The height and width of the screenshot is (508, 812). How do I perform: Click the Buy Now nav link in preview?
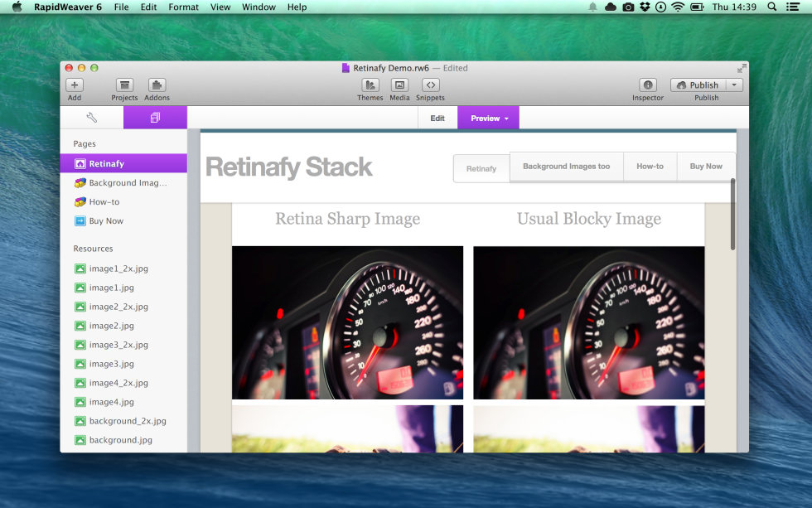point(706,167)
